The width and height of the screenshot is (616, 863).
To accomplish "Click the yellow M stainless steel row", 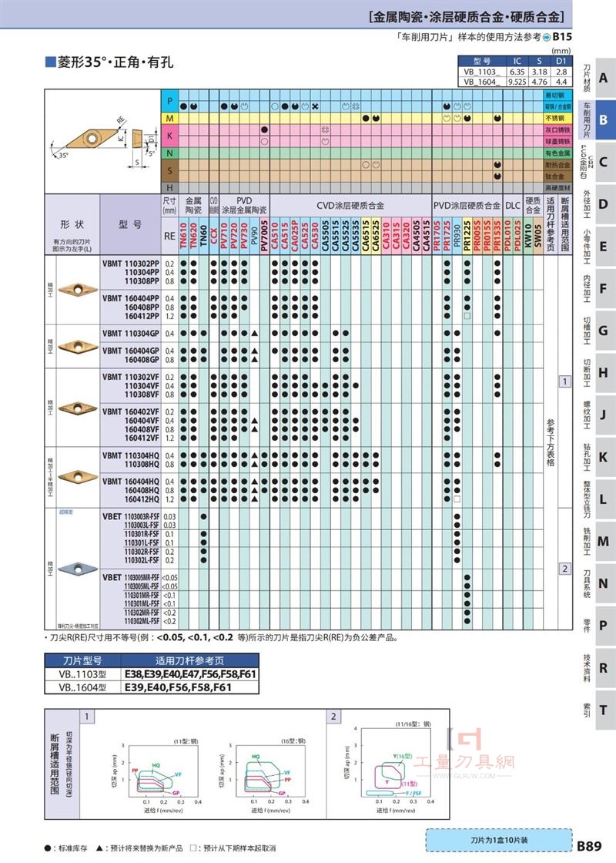I will point(367,119).
